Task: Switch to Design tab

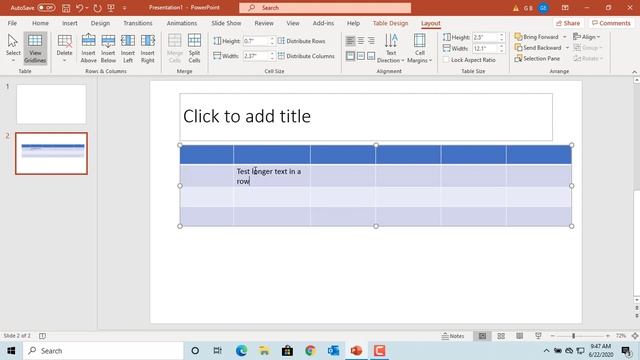Action: click(100, 23)
